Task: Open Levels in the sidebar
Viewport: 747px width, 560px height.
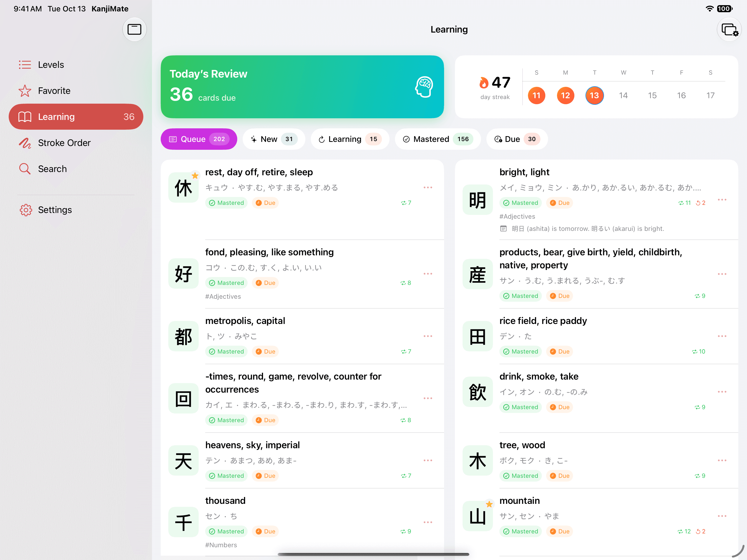Action: click(76, 65)
